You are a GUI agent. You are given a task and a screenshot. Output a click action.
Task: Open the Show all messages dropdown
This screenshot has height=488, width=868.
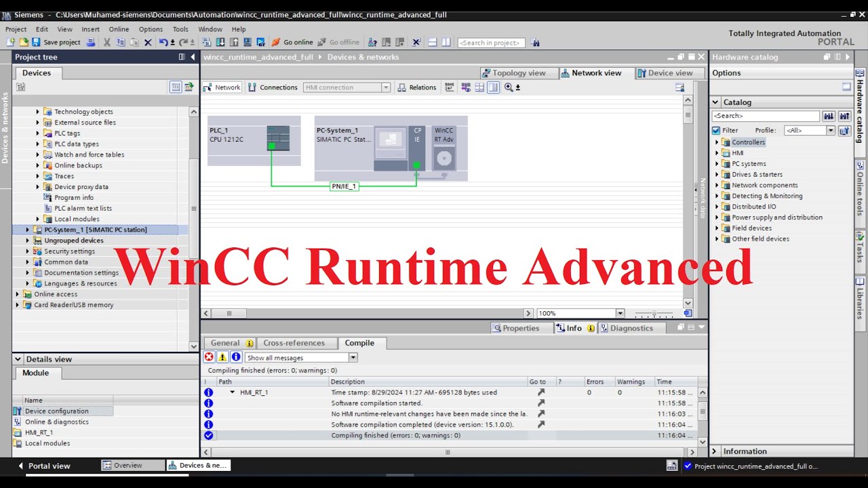[x=353, y=357]
